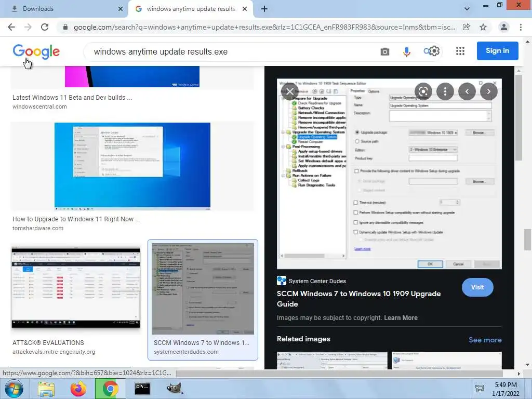The image size is (532, 399).
Task: Open ATT&CK® EVALUATIONS result title
Action: click(48, 343)
